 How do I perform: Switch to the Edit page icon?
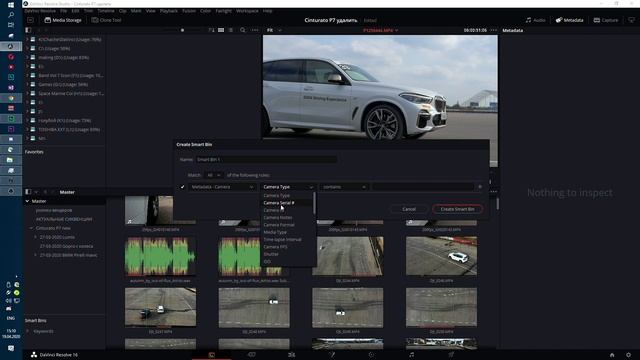pyautogui.click(x=291, y=355)
